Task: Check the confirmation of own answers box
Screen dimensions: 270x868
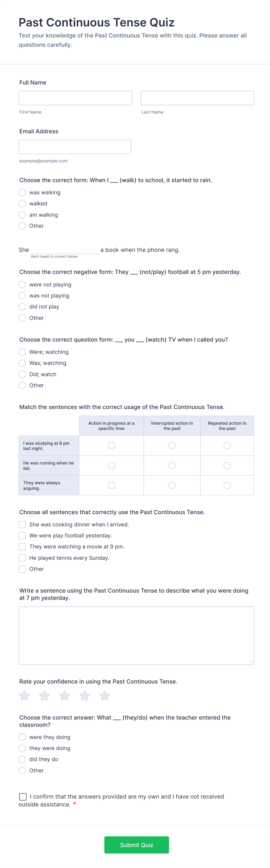Action: (23, 797)
